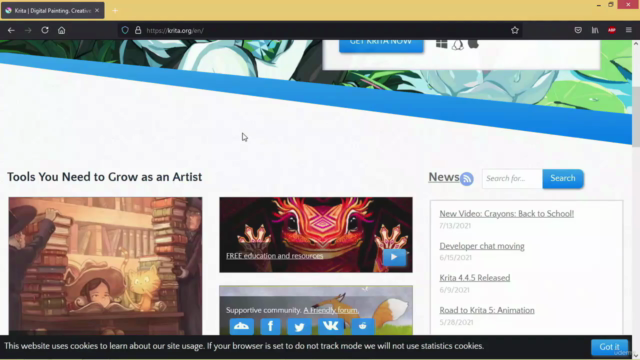This screenshot has width=640, height=360.
Task: Click the forward navigation arrow
Action: [x=28, y=30]
